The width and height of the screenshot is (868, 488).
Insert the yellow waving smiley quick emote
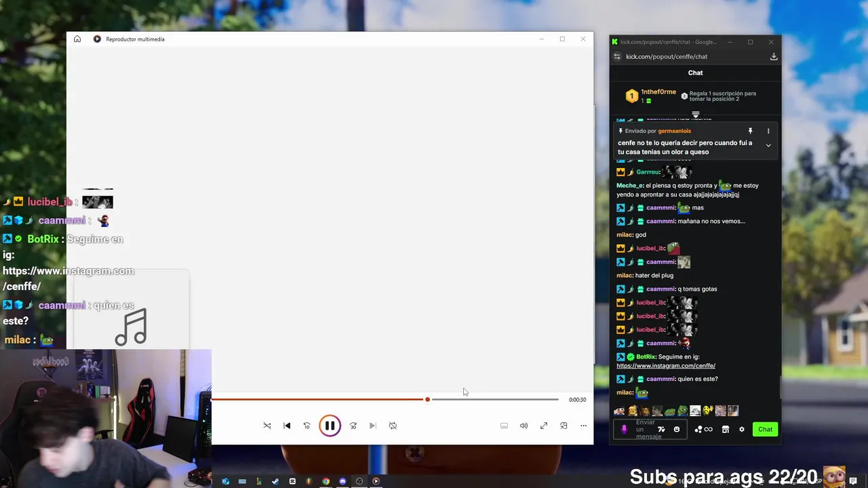[708, 411]
